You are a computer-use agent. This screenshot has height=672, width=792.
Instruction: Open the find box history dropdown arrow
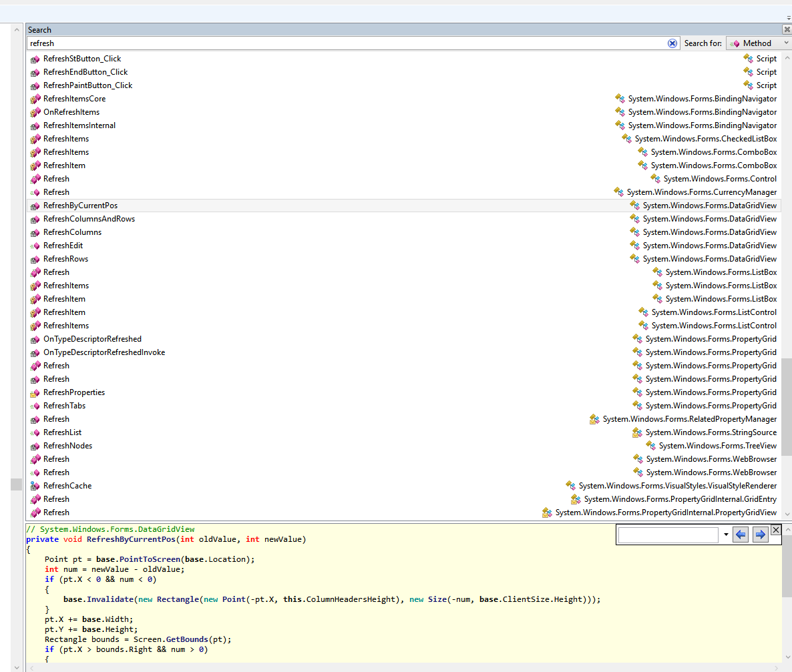point(725,535)
